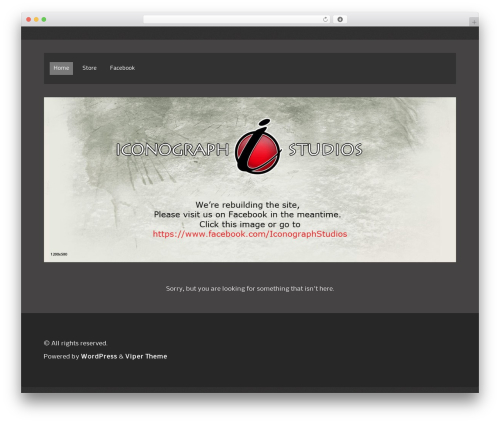
Task: Go to the Store page
Action: (89, 68)
